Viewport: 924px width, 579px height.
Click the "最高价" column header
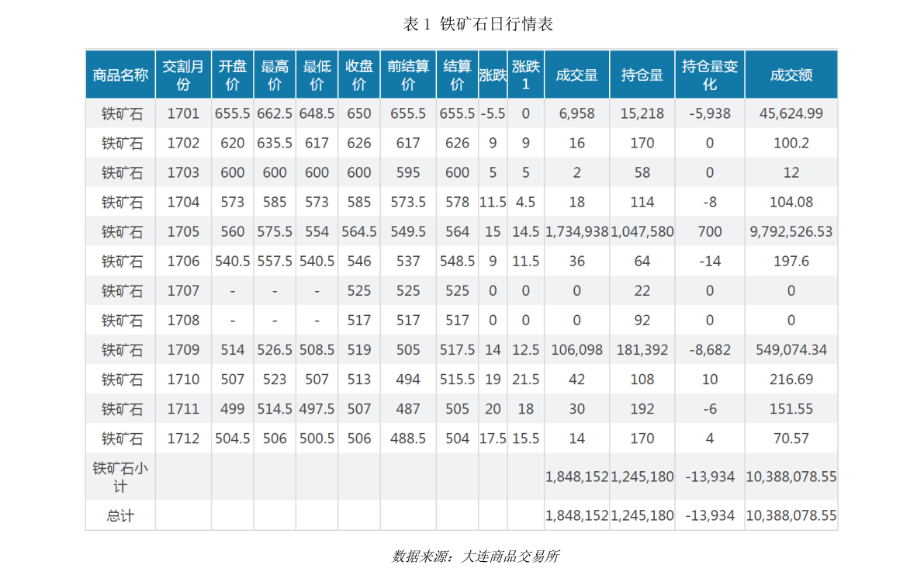click(x=275, y=75)
